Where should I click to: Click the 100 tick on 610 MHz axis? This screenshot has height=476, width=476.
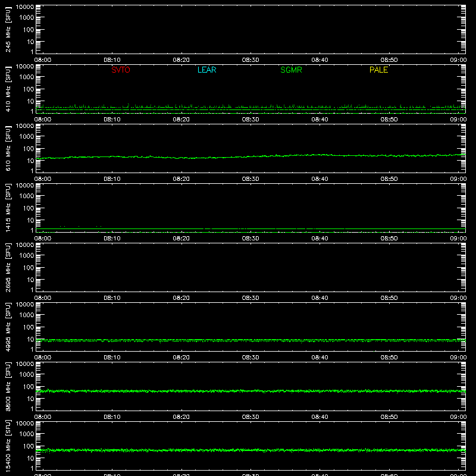[29, 149]
